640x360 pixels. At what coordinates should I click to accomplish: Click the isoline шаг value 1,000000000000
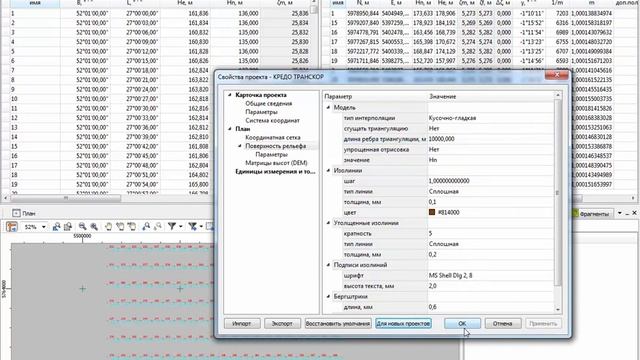[x=490, y=181]
